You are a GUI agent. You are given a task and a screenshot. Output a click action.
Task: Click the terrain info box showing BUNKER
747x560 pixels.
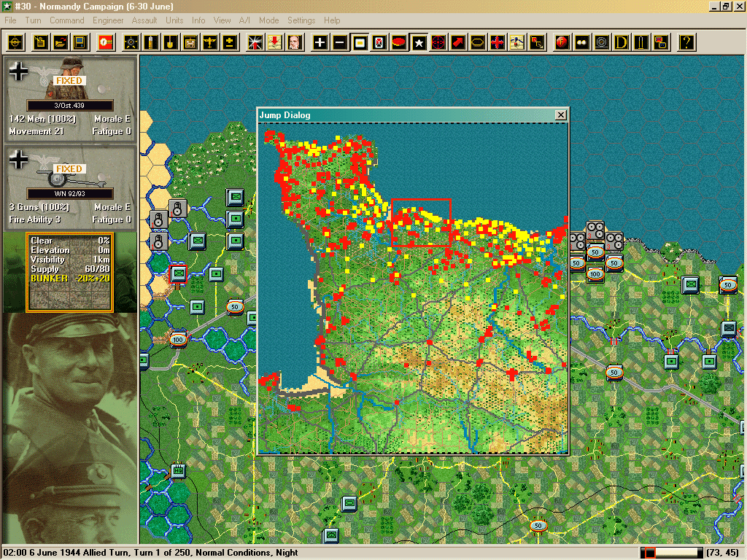tap(70, 273)
